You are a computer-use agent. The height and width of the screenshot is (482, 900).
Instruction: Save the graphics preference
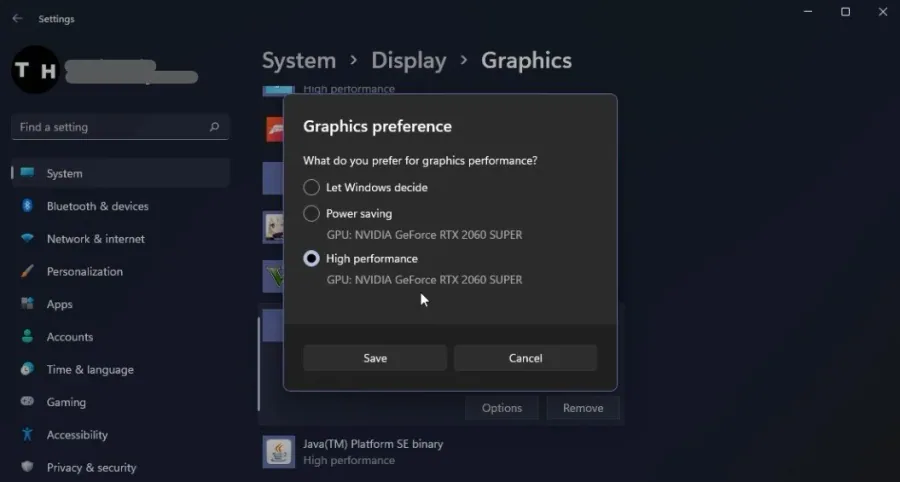pos(375,358)
